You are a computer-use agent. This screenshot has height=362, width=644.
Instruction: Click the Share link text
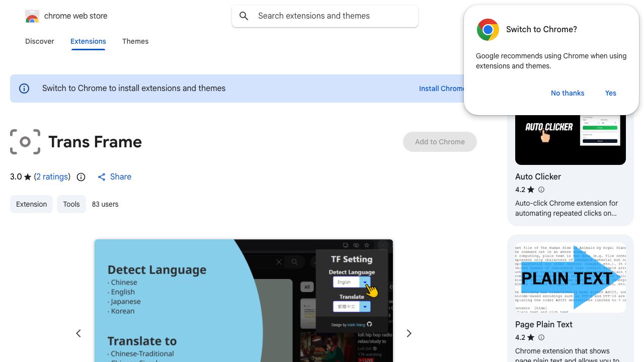(121, 177)
